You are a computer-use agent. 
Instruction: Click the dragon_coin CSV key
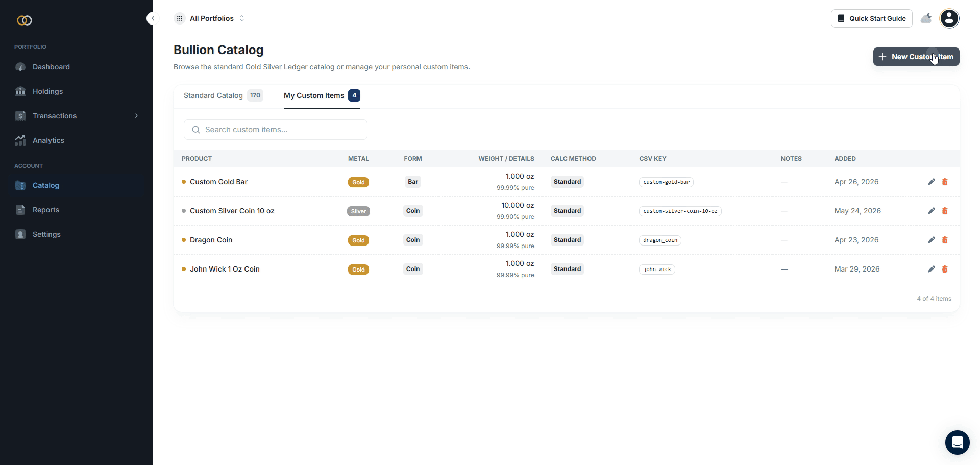point(660,240)
